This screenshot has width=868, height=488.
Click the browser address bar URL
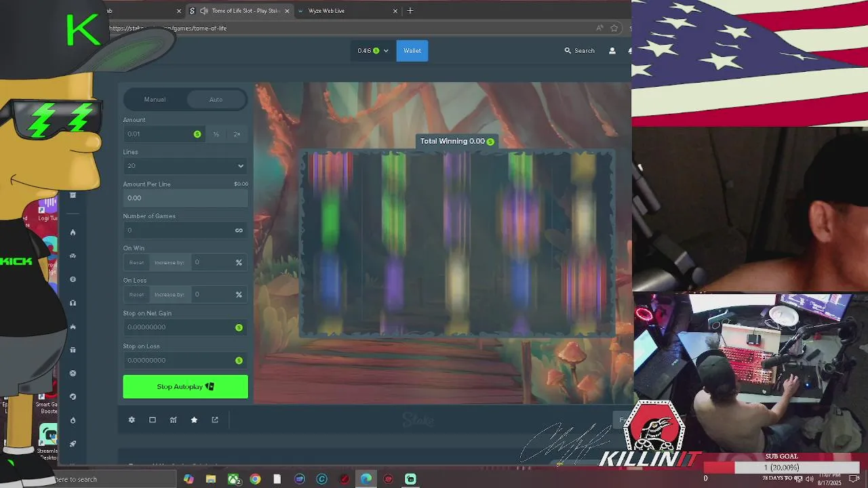click(x=168, y=28)
